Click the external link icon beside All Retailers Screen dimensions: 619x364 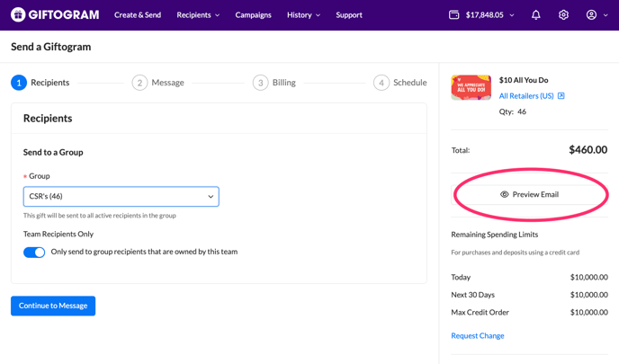pyautogui.click(x=561, y=96)
